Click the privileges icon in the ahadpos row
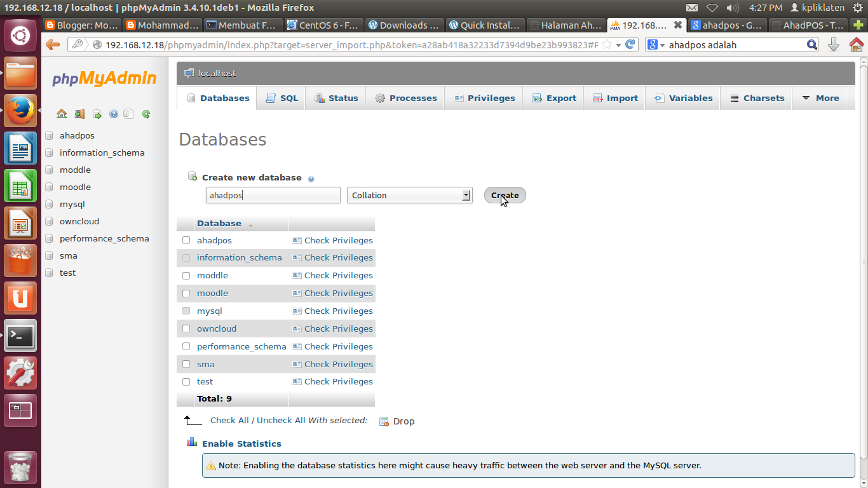This screenshot has width=868, height=488. click(296, 241)
